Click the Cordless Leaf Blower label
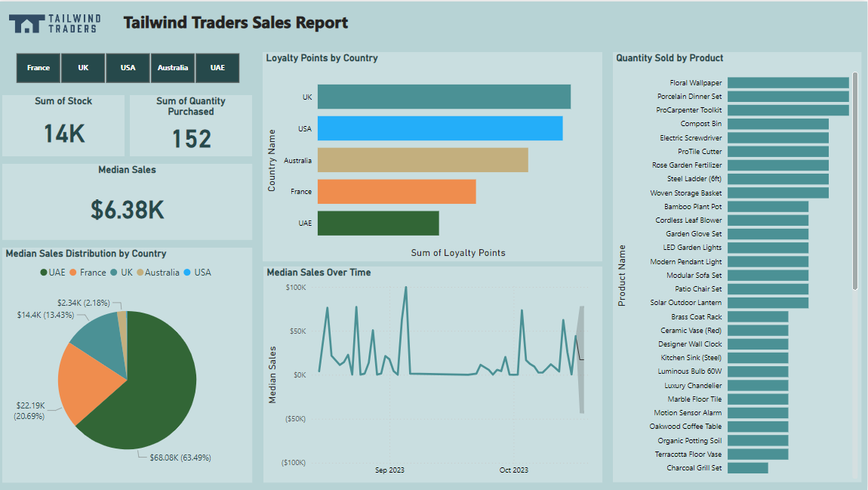Screen dimensions: 868x490 [x=688, y=220]
